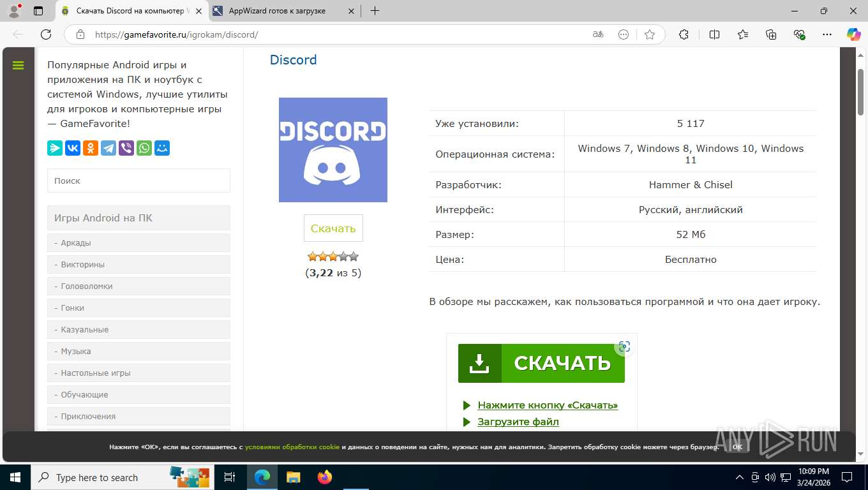Open the volume tray icon
This screenshot has width=868, height=490.
(770, 477)
